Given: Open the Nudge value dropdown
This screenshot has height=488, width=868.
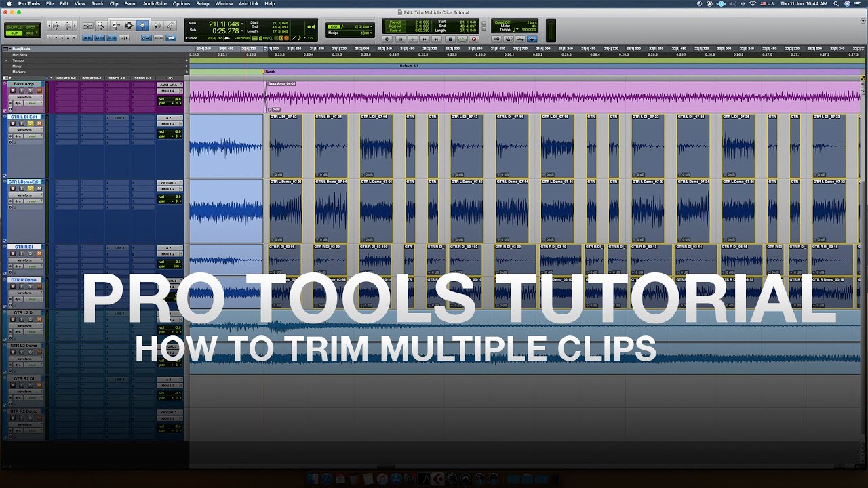Looking at the screenshot, I should coord(371,33).
